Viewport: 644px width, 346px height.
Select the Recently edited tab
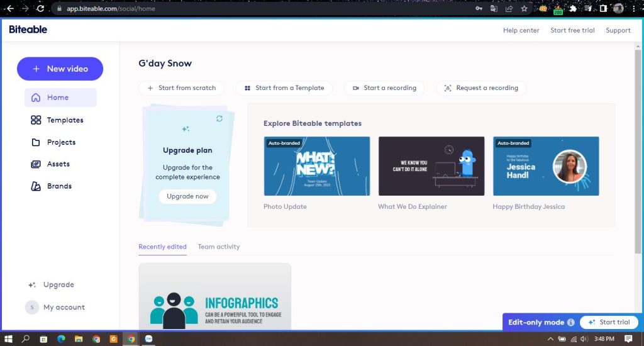[162, 247]
